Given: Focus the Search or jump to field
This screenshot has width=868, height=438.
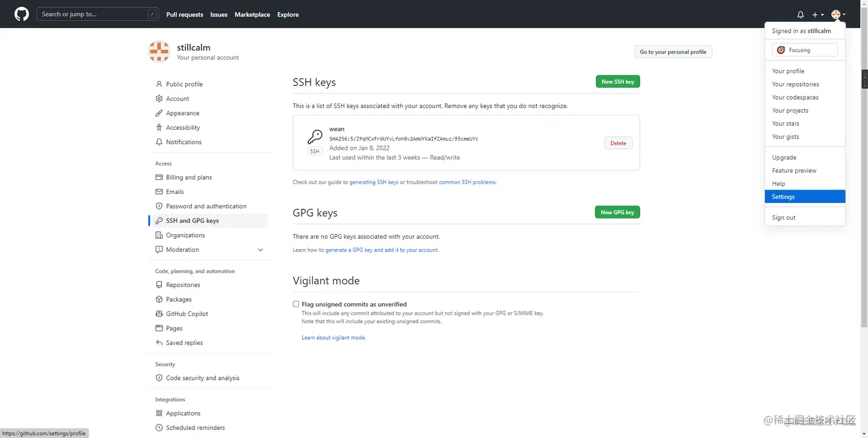Looking at the screenshot, I should pos(98,14).
